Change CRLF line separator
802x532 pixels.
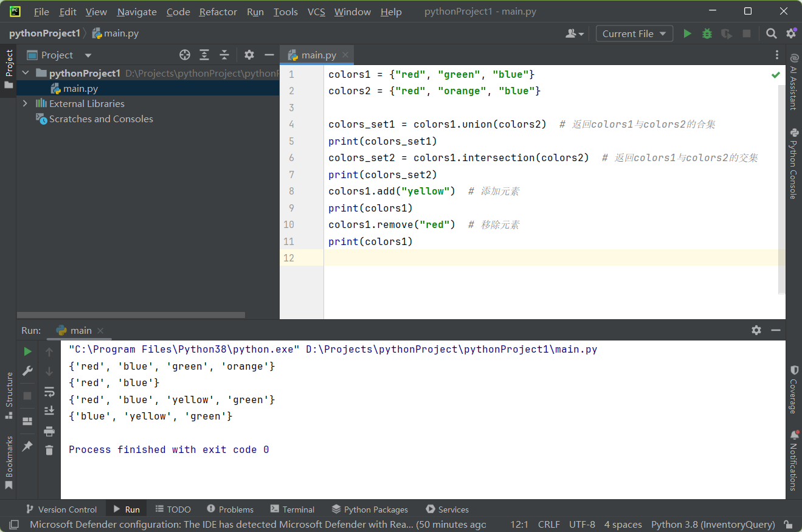pyautogui.click(x=549, y=525)
